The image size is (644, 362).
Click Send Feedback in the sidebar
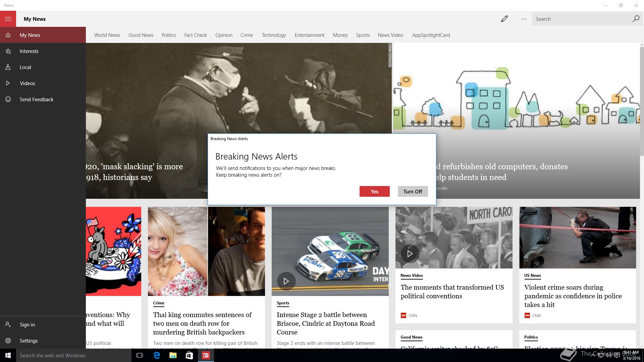(x=43, y=100)
